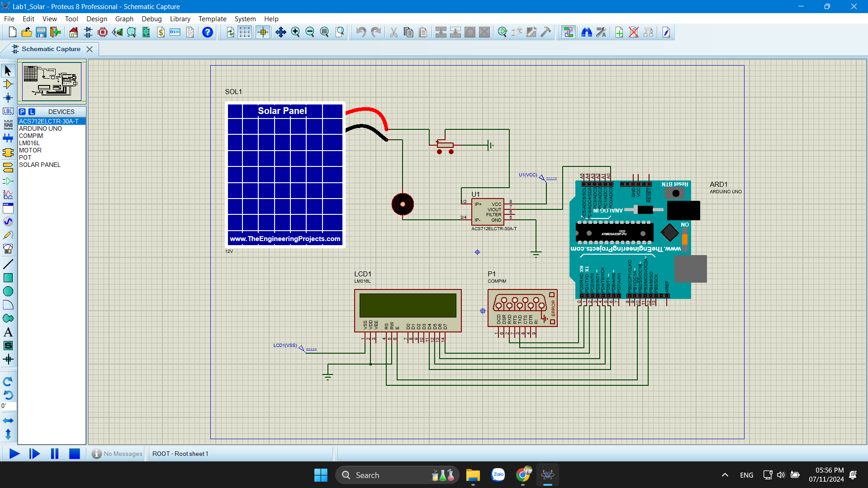Click the Open Project folder icon

point(27,32)
